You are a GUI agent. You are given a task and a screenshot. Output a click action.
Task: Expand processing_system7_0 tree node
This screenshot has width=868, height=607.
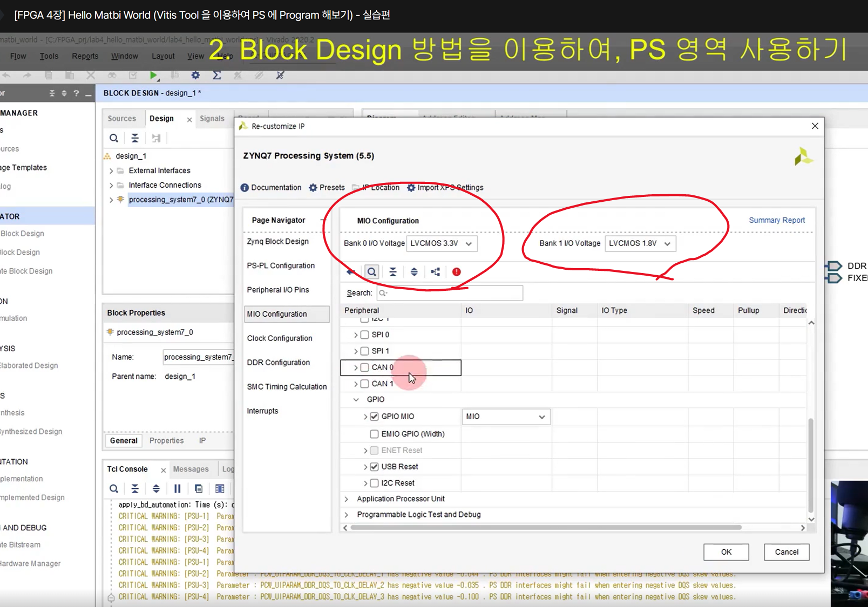coord(111,200)
